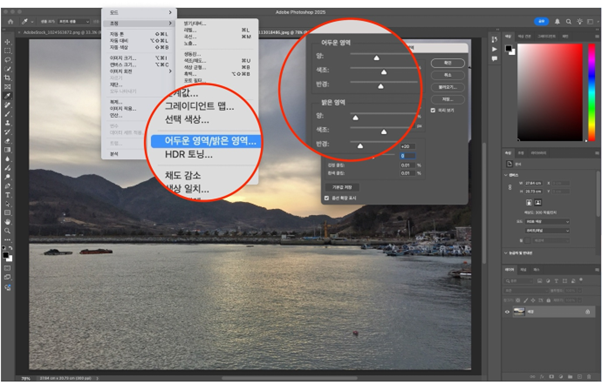The image size is (602, 383).
Task: Open the search magnifier in top bar
Action: [568, 22]
